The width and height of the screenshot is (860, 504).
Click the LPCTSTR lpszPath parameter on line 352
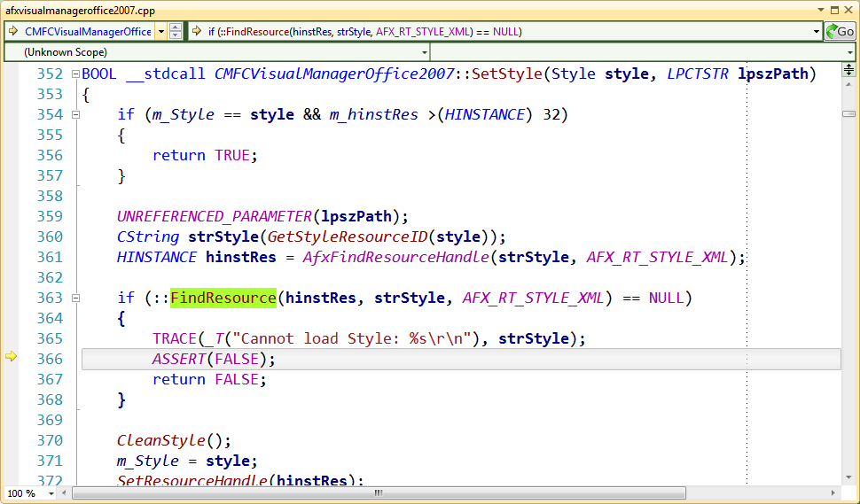click(738, 74)
